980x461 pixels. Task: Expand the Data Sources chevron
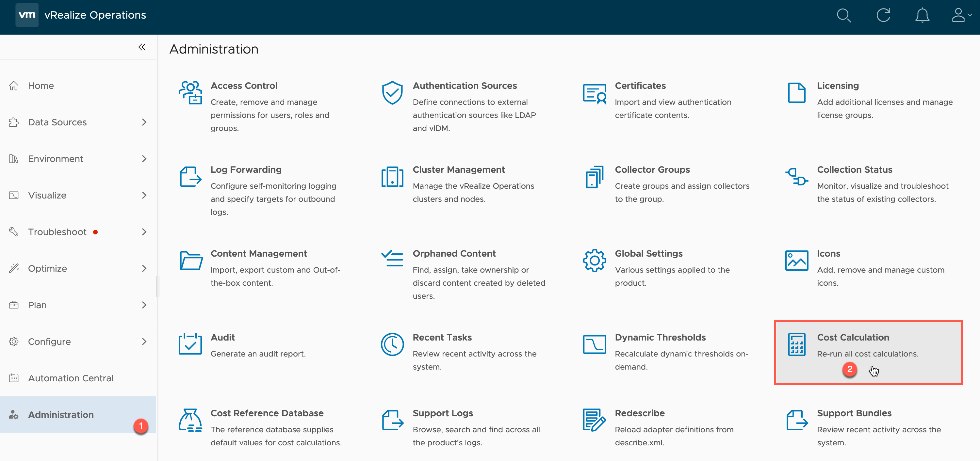click(144, 122)
